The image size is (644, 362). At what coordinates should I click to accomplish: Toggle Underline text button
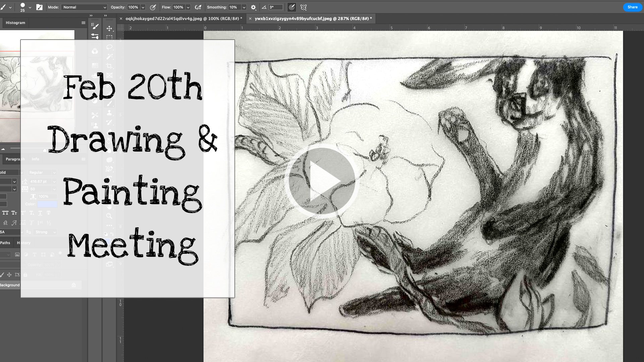point(40,213)
